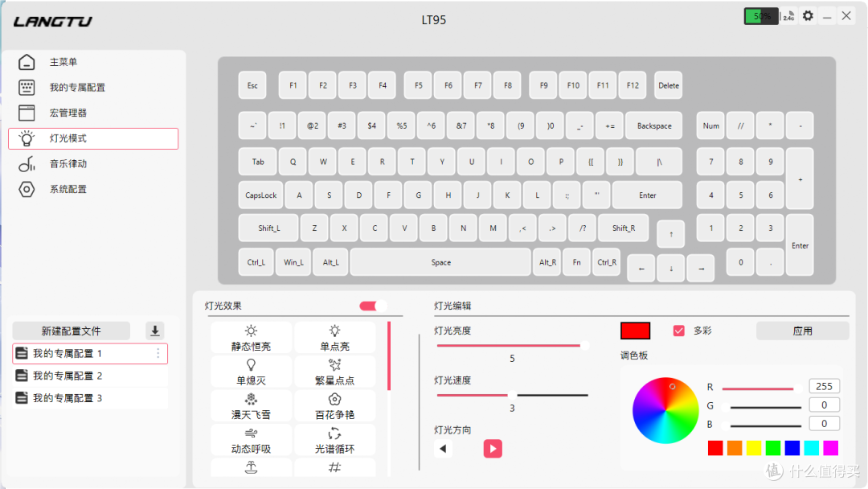The width and height of the screenshot is (868, 489).
Task: Click the Tab key on keyboard
Action: click(258, 162)
